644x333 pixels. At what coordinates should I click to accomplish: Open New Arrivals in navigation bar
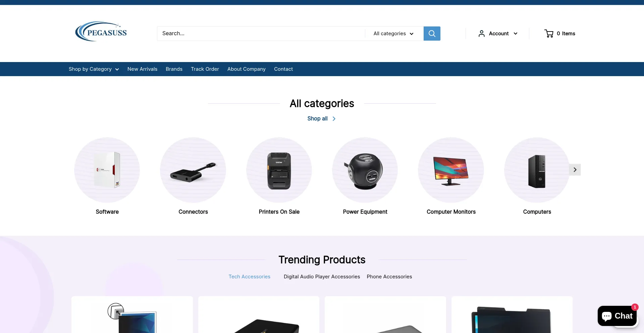(x=142, y=69)
